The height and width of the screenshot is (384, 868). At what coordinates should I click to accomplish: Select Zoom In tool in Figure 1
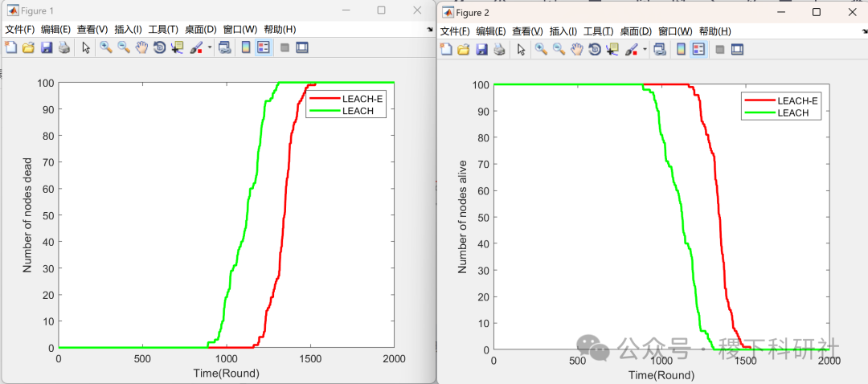click(x=106, y=47)
